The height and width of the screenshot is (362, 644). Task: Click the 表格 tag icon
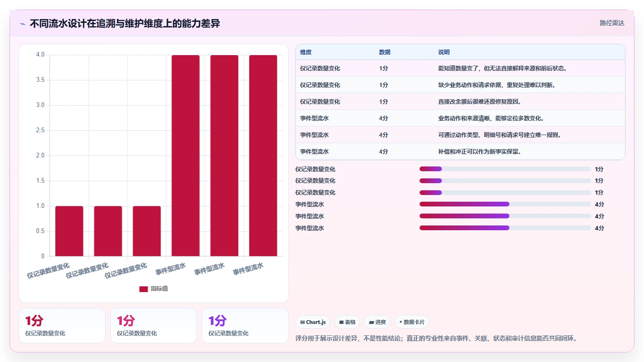341,323
